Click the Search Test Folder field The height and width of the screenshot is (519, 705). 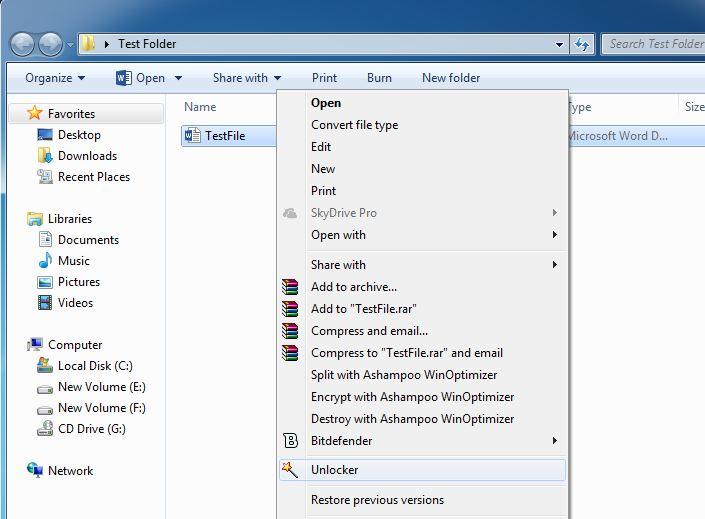click(x=654, y=44)
